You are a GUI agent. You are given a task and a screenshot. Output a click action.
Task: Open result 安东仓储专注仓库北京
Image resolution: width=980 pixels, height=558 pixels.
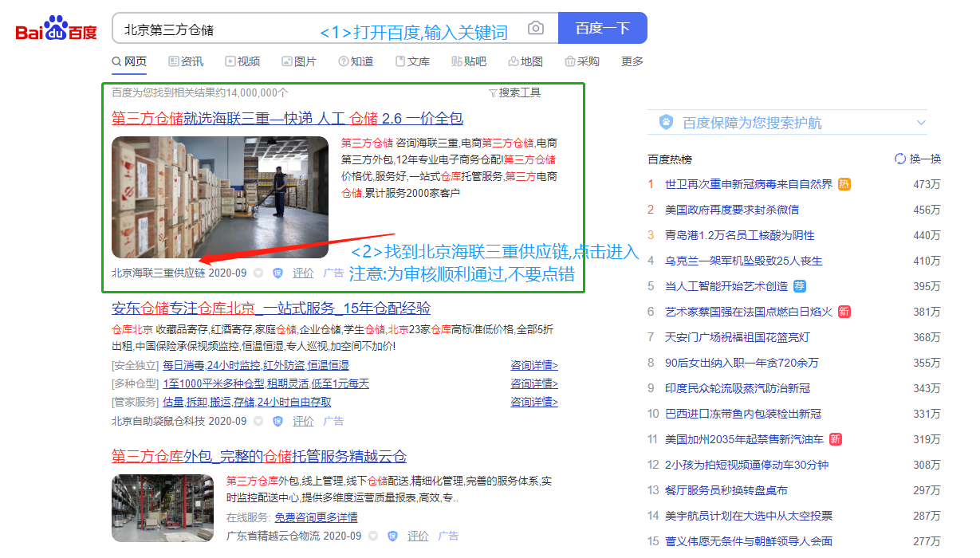(x=271, y=308)
